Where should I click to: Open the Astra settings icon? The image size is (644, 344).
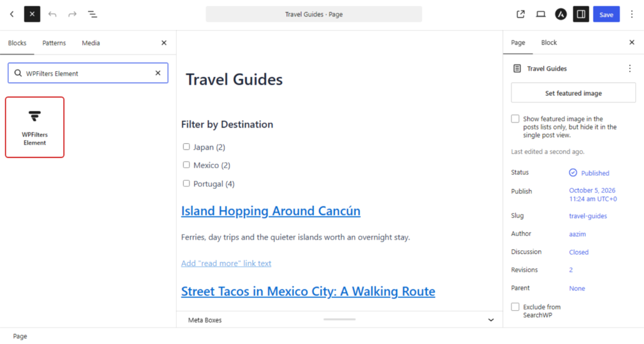[561, 14]
